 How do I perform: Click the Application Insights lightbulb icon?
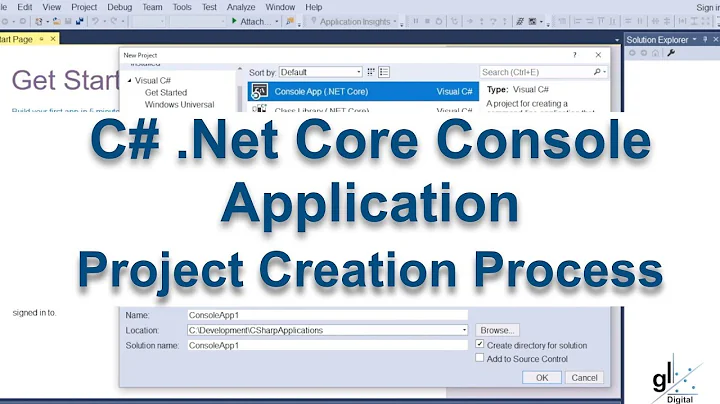(x=314, y=21)
